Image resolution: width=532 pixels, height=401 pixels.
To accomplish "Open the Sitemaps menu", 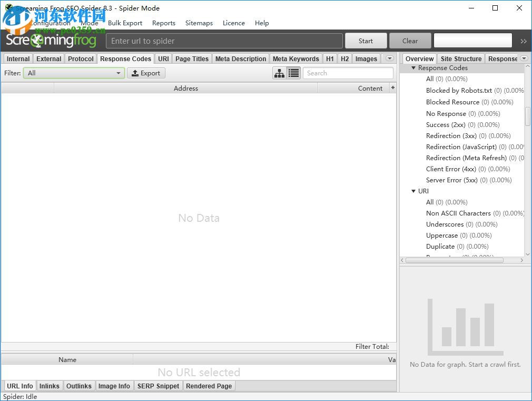I will (199, 23).
